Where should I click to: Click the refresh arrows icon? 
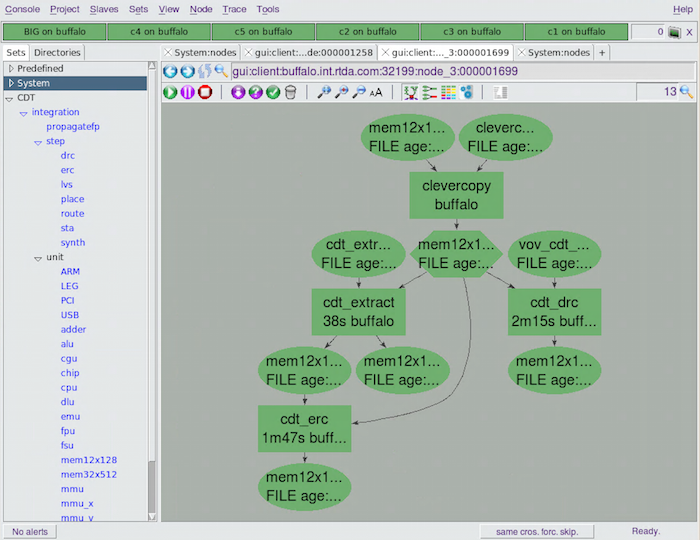tap(204, 71)
